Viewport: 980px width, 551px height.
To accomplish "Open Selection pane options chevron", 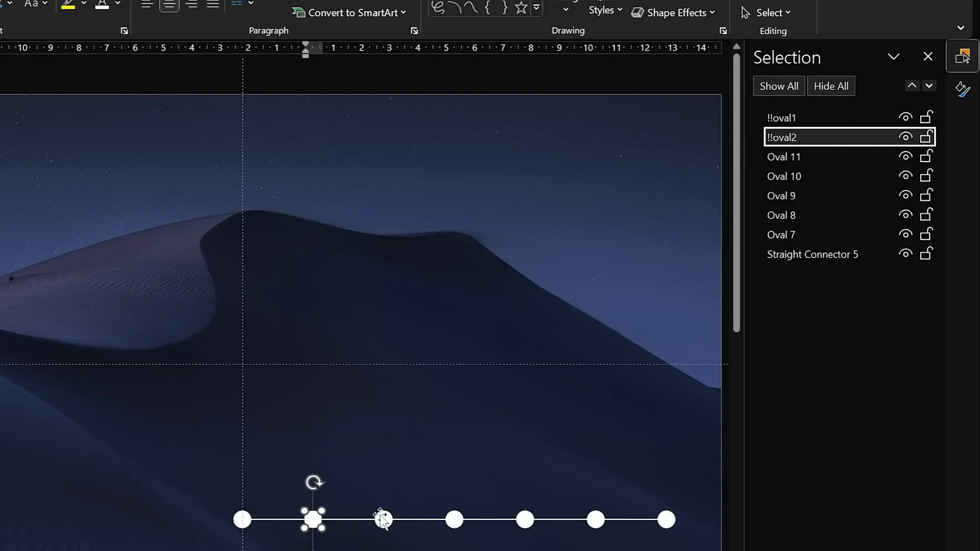I will click(x=893, y=57).
